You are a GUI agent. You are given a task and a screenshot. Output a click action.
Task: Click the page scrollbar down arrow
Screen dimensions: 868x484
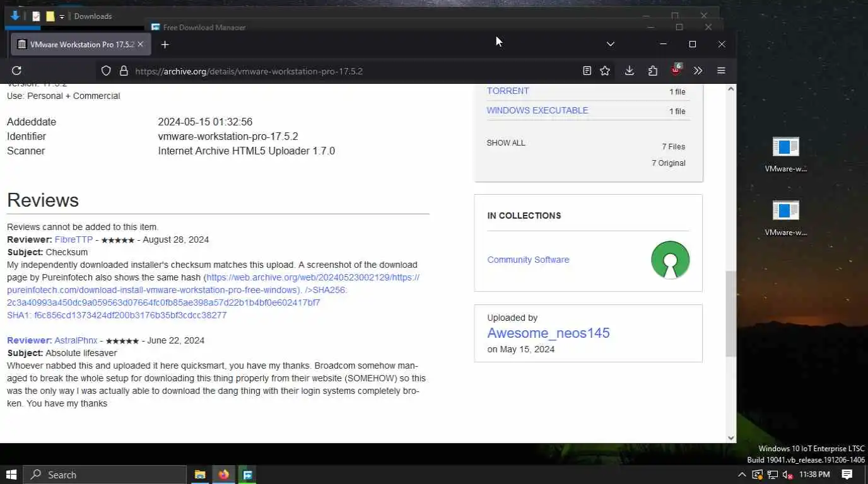click(731, 437)
